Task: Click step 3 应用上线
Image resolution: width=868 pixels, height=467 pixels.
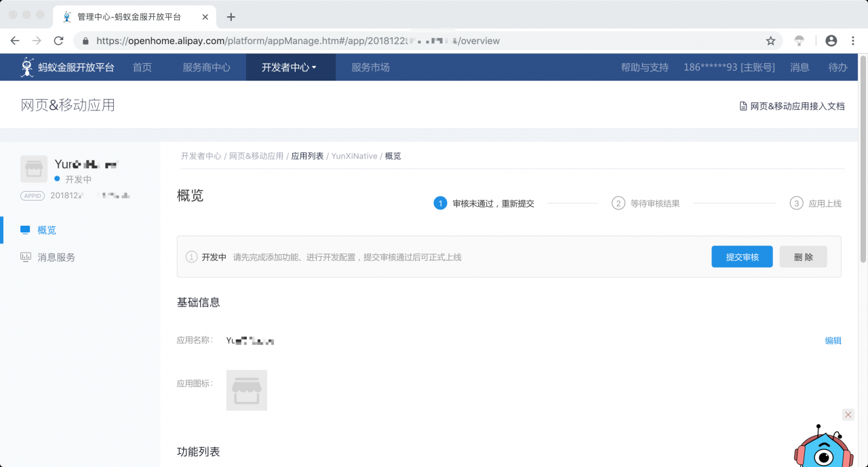Action: click(816, 203)
